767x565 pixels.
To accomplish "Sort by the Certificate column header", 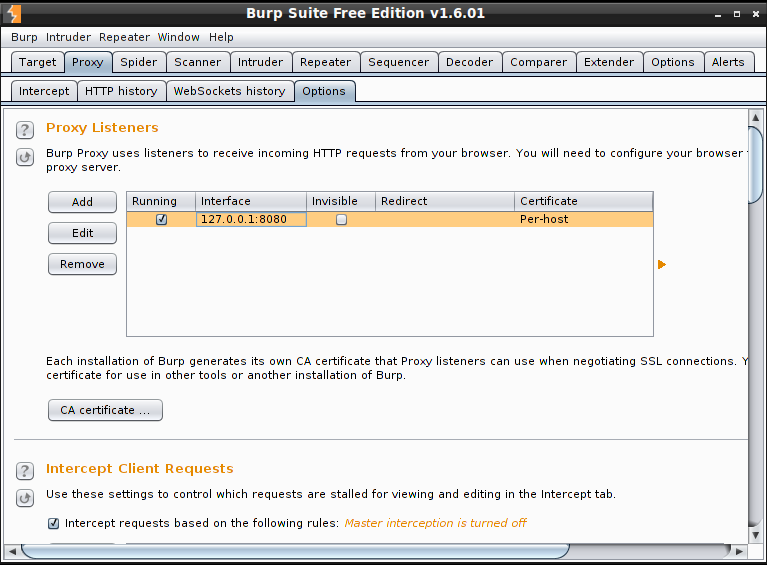I will 584,201.
